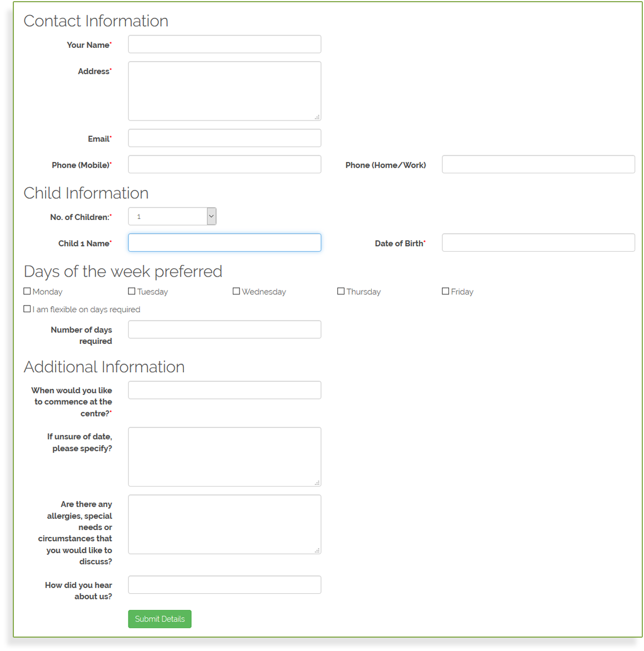The image size is (644, 651).
Task: Click the Phone (Home/Work) field
Action: pyautogui.click(x=538, y=164)
